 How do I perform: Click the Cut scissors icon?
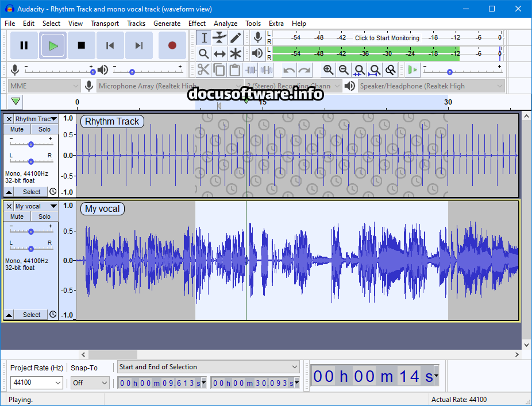(x=203, y=70)
